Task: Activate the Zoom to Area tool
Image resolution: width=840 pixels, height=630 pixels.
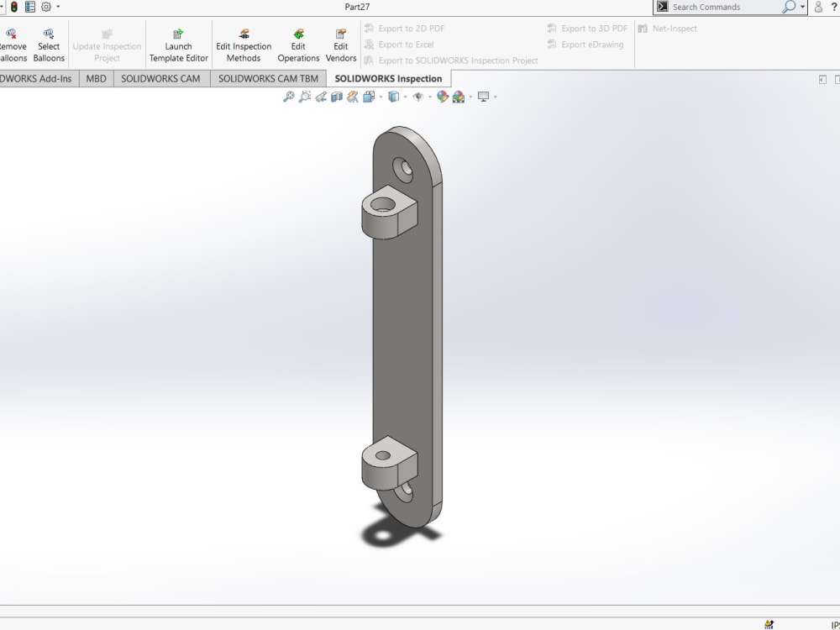Action: coord(304,96)
